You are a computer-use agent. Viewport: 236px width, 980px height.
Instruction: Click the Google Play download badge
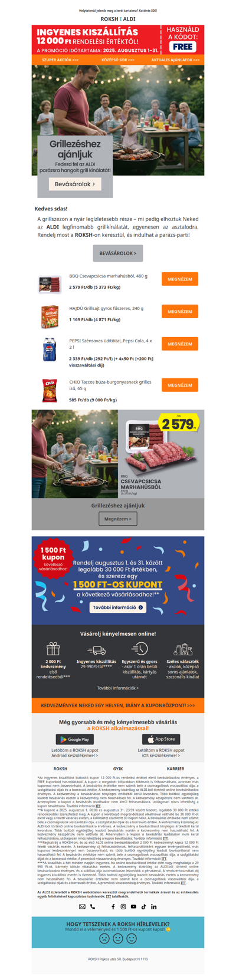[x=75, y=739]
